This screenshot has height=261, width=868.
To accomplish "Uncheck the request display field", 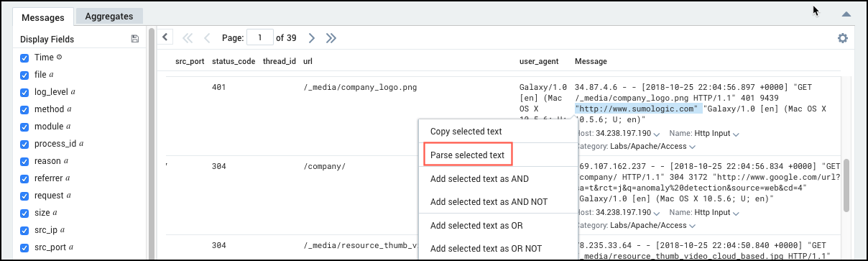I will tap(24, 196).
